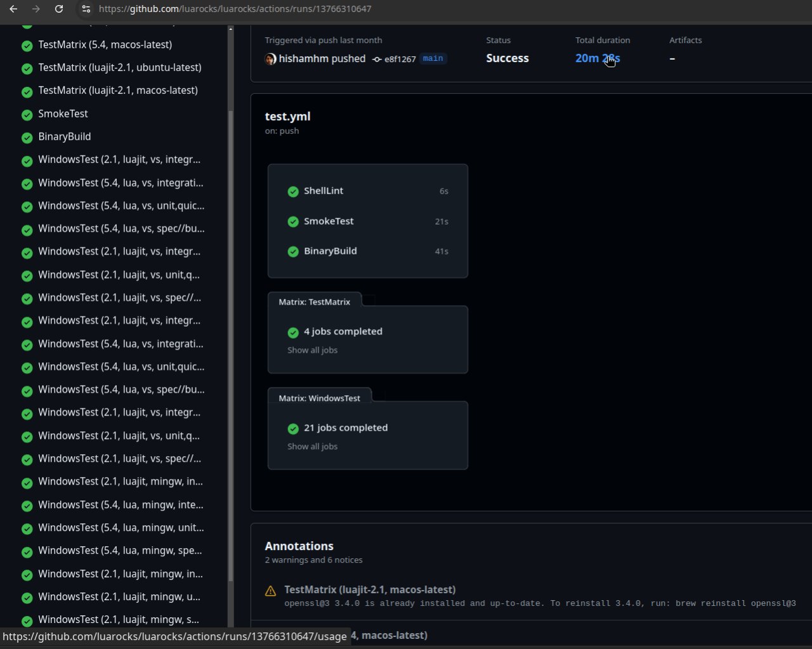Image resolution: width=812 pixels, height=649 pixels.
Task: Open WindowsTest (2.1, luajit, mingw, u... job
Action: (x=119, y=597)
